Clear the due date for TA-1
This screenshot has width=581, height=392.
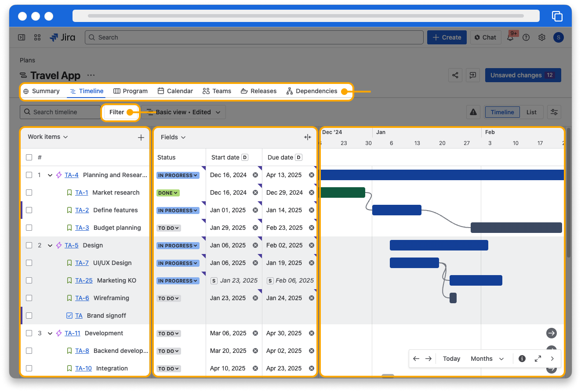click(x=312, y=192)
